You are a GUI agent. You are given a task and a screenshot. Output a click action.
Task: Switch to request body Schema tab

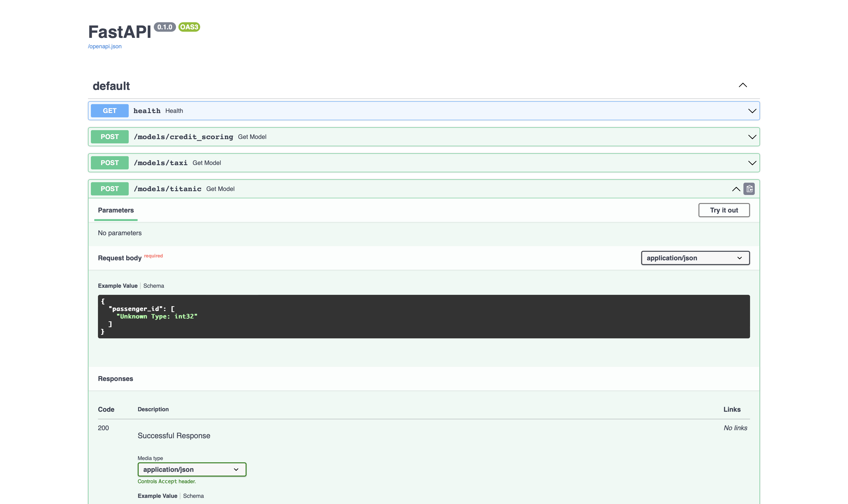[154, 286]
